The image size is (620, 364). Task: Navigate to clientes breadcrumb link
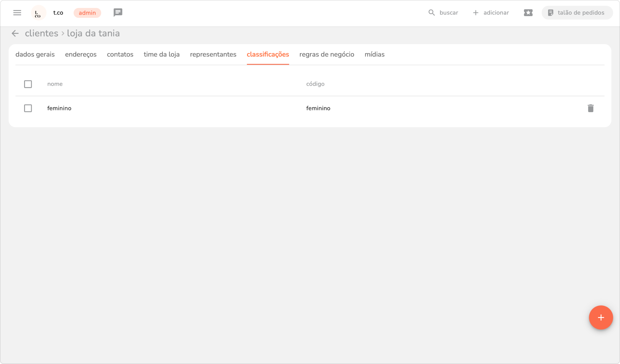point(41,33)
